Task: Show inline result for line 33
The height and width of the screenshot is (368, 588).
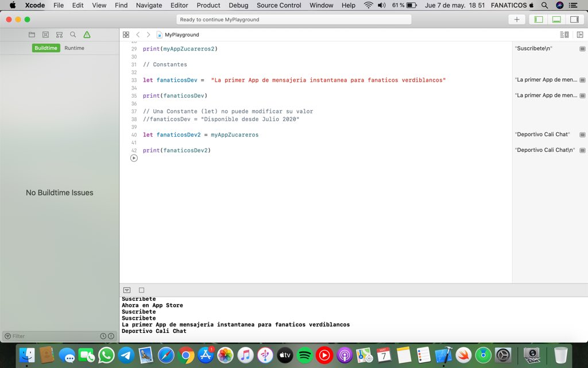Action: click(x=582, y=80)
